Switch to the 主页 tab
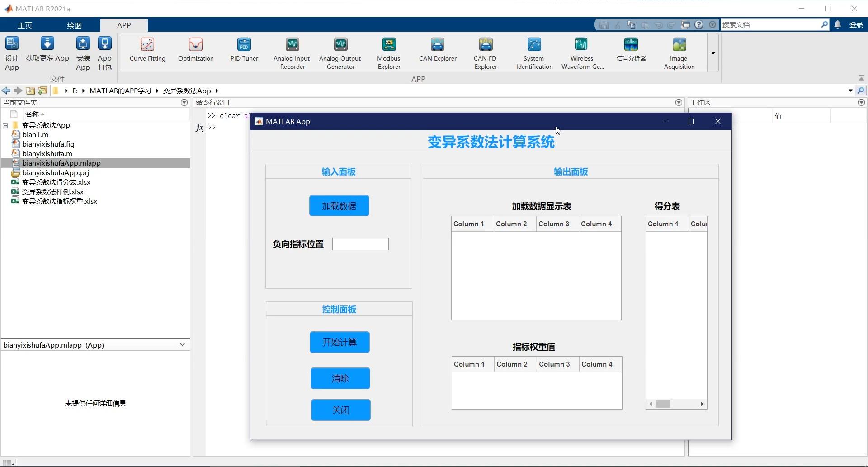 click(25, 25)
